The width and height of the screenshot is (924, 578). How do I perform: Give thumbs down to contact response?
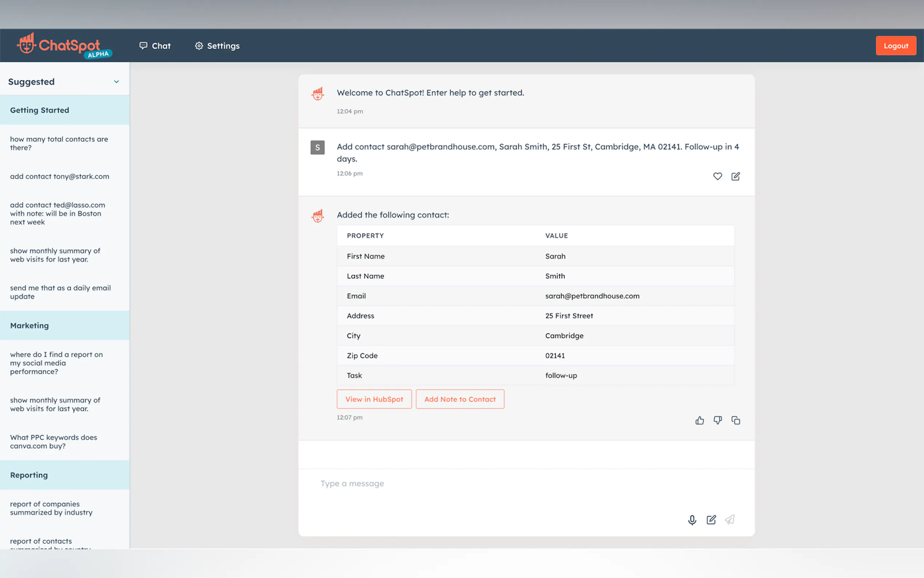[717, 420]
